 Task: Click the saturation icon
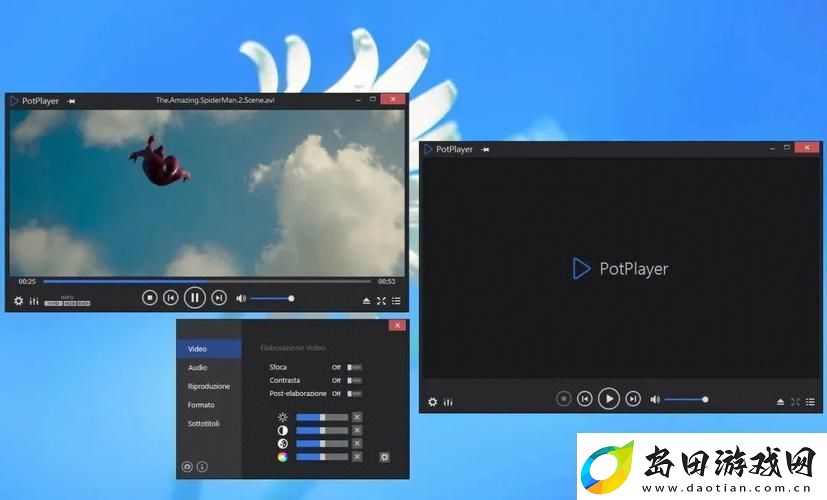click(x=283, y=444)
